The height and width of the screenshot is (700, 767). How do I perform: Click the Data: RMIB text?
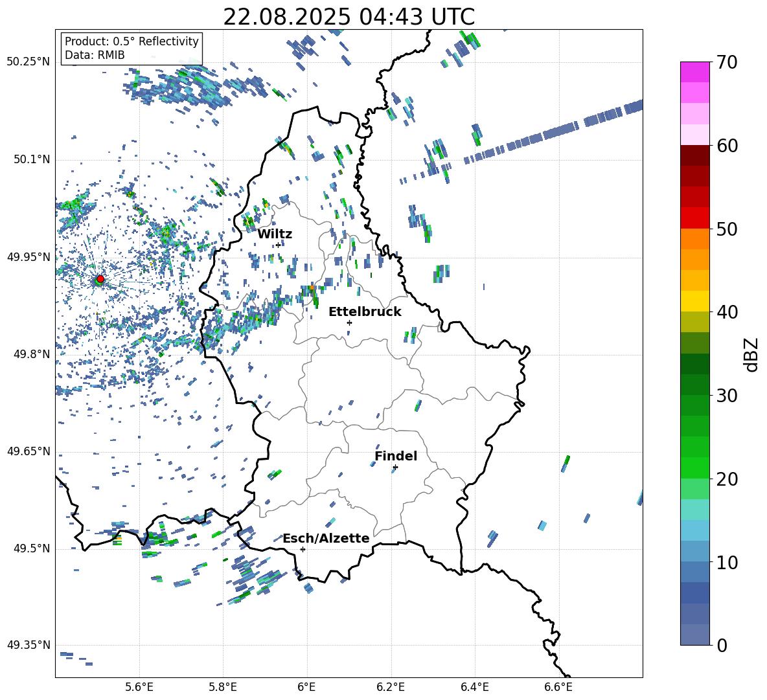tap(95, 55)
